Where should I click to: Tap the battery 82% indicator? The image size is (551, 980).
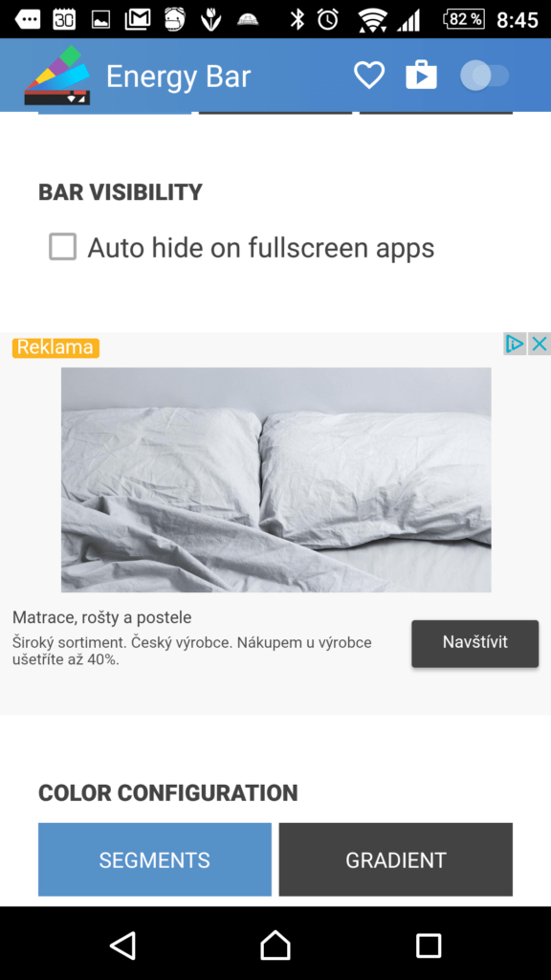464,19
